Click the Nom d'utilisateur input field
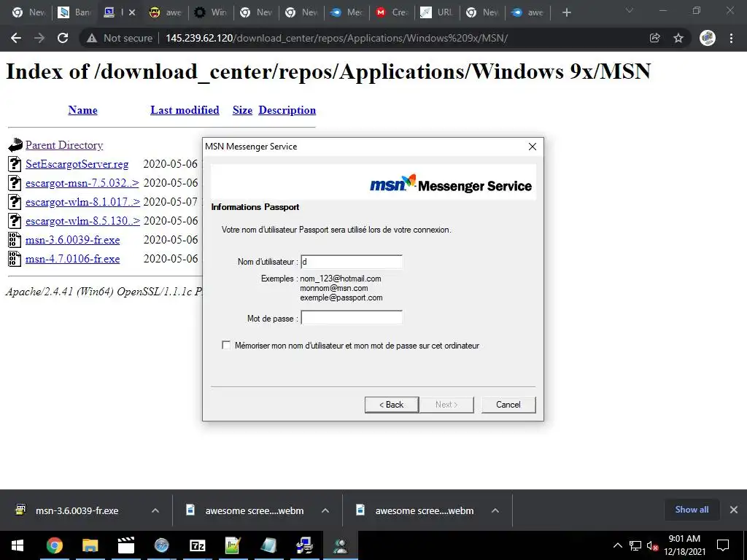The width and height of the screenshot is (747, 560). (x=352, y=262)
